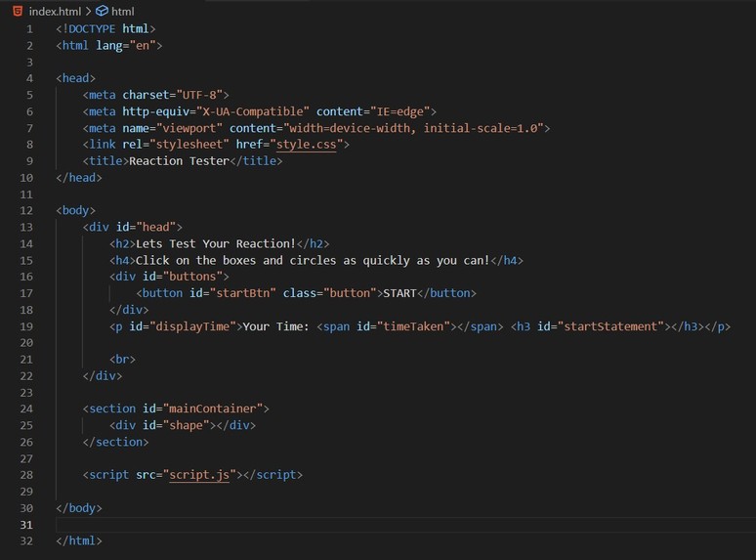The width and height of the screenshot is (756, 560).
Task: Click the "buttons" id value on line 16
Action: (192, 277)
